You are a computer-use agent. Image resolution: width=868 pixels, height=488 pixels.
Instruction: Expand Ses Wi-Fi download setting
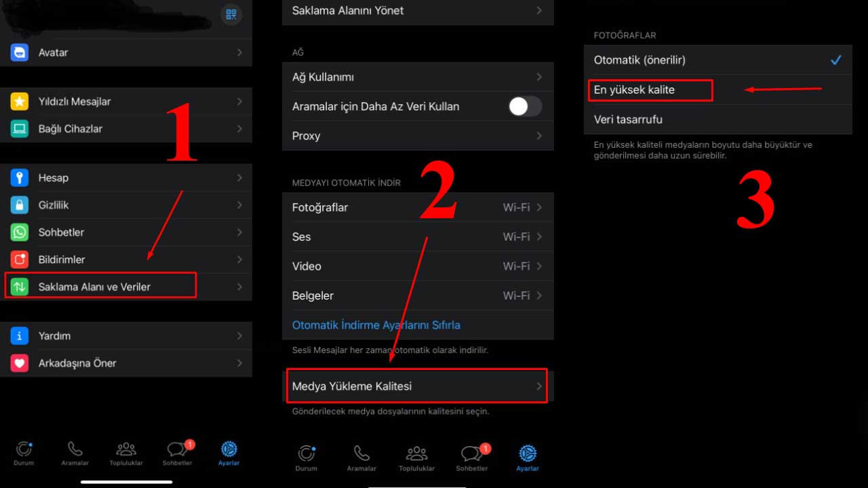click(x=418, y=237)
